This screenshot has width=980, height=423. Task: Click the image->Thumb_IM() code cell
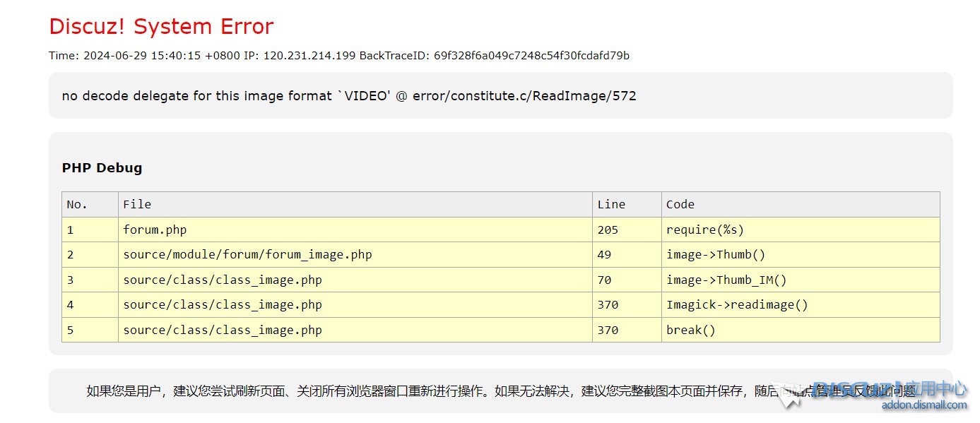726,280
